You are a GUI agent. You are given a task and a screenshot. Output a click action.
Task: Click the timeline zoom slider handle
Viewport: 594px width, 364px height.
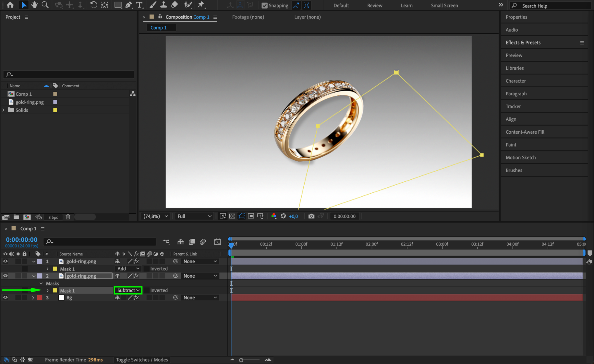[x=241, y=360]
